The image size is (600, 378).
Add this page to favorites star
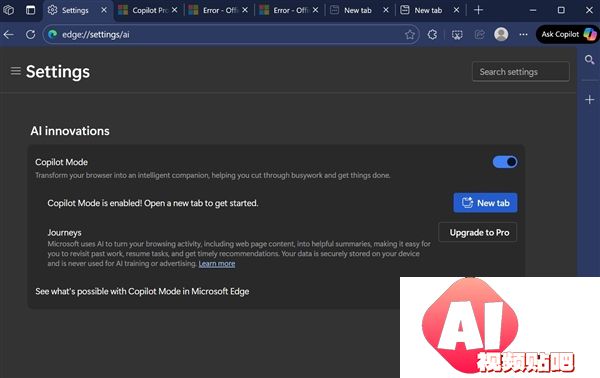pos(409,34)
